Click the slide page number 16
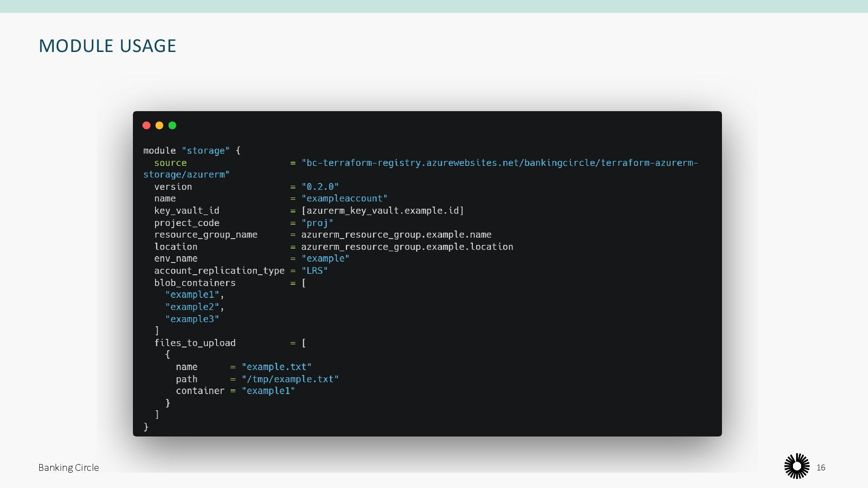Screen dimensions: 868x488 [821, 468]
